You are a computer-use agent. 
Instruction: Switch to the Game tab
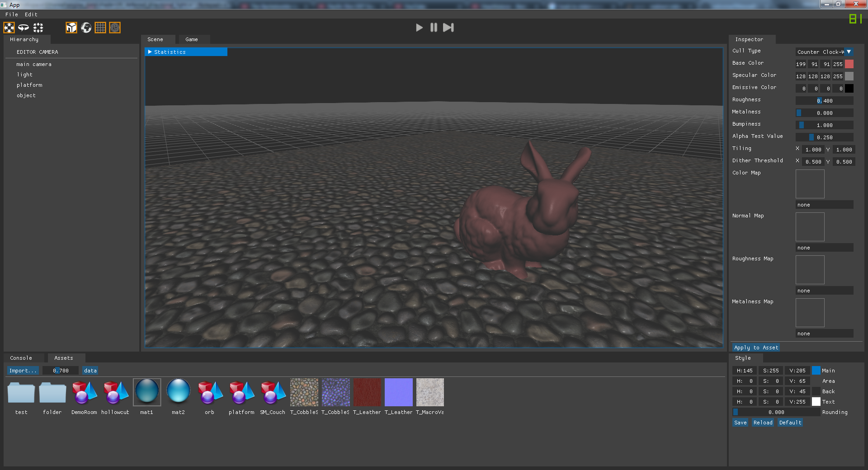coord(192,39)
